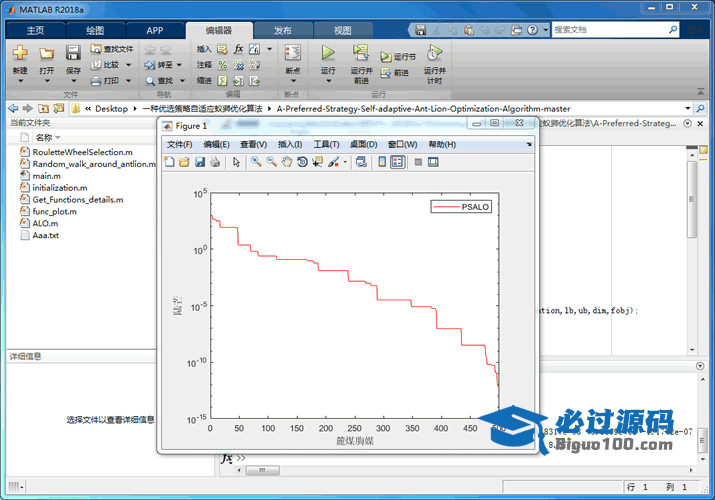Click the Link Plot icon
Image resolution: width=715 pixels, height=500 pixels.
pyautogui.click(x=361, y=162)
